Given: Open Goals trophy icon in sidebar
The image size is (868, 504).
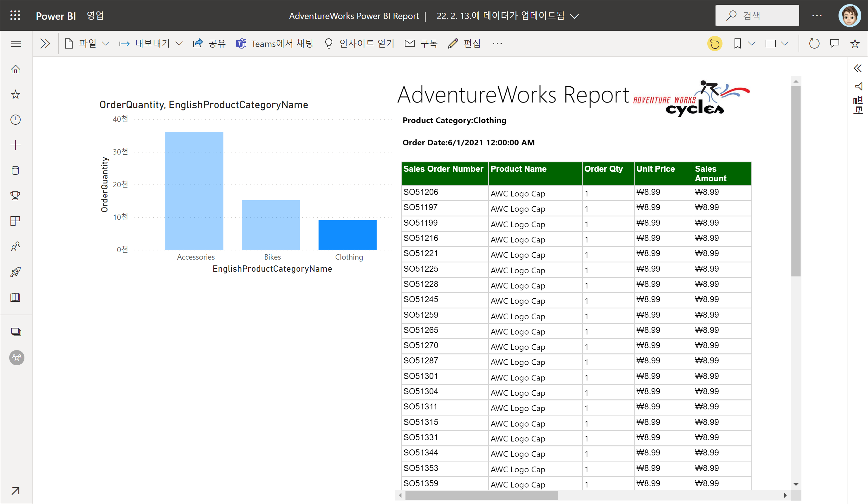Looking at the screenshot, I should pyautogui.click(x=16, y=196).
